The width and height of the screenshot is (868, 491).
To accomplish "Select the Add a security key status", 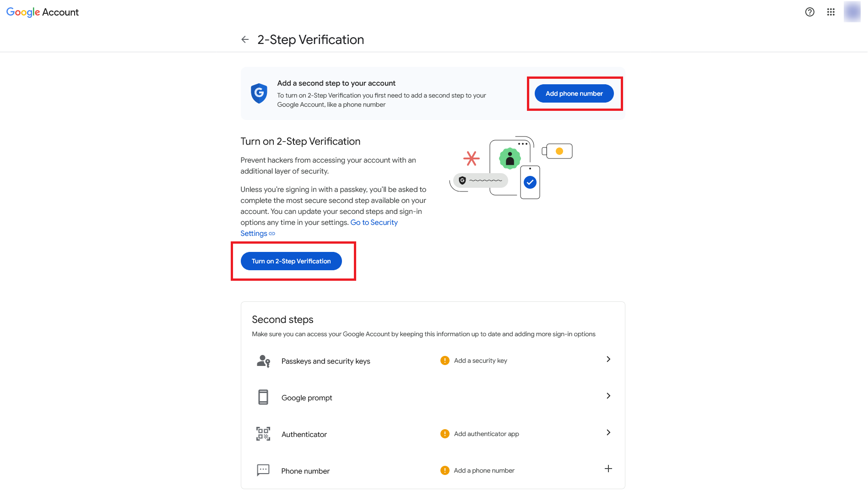I will [x=480, y=360].
